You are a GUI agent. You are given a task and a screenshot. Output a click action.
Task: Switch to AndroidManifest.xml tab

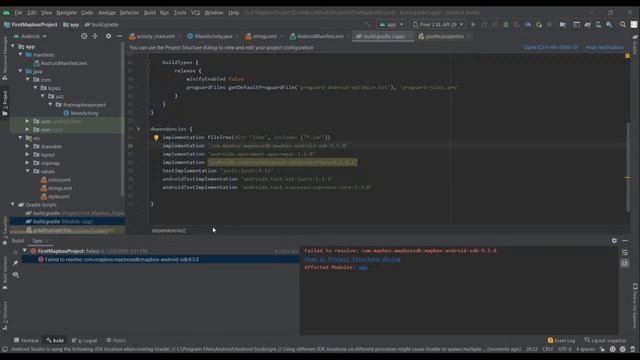319,36
